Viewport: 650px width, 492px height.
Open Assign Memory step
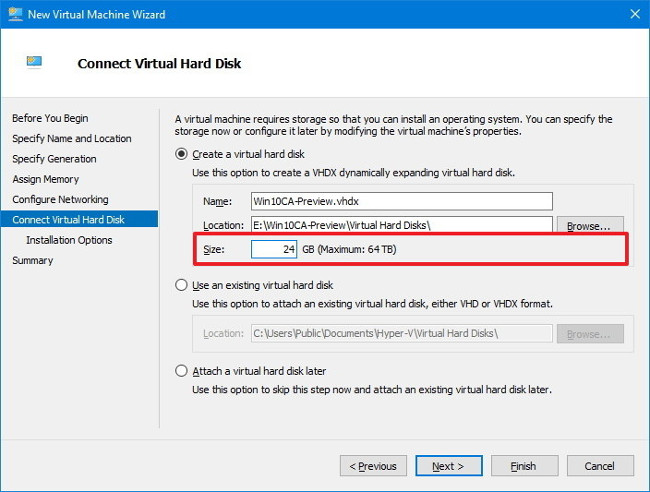click(46, 179)
